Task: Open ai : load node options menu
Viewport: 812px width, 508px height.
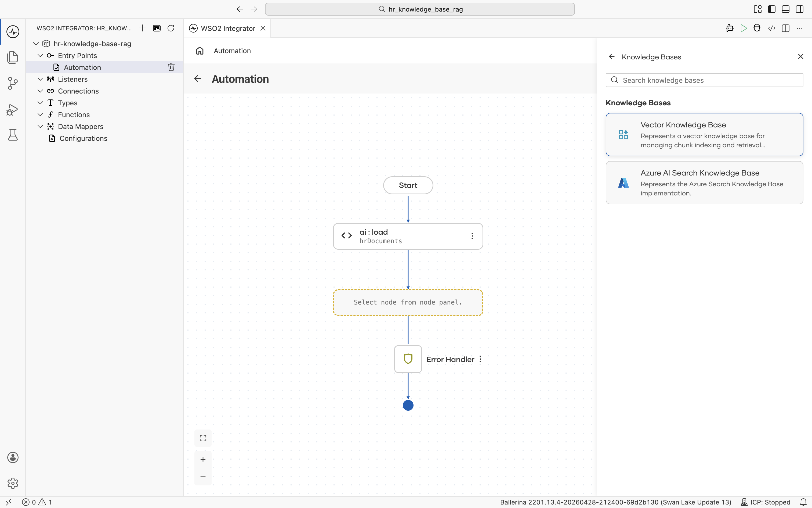Action: coord(472,236)
